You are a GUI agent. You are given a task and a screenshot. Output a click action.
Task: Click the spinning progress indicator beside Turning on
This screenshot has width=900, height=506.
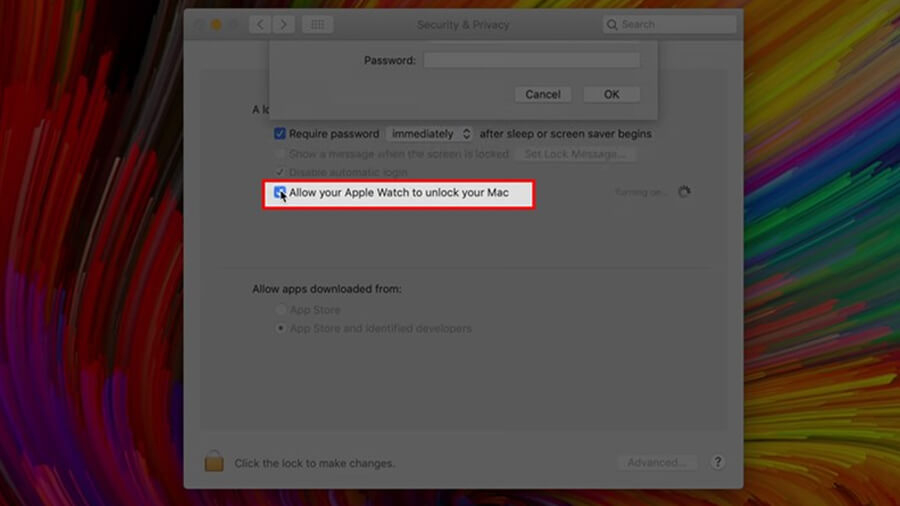684,192
